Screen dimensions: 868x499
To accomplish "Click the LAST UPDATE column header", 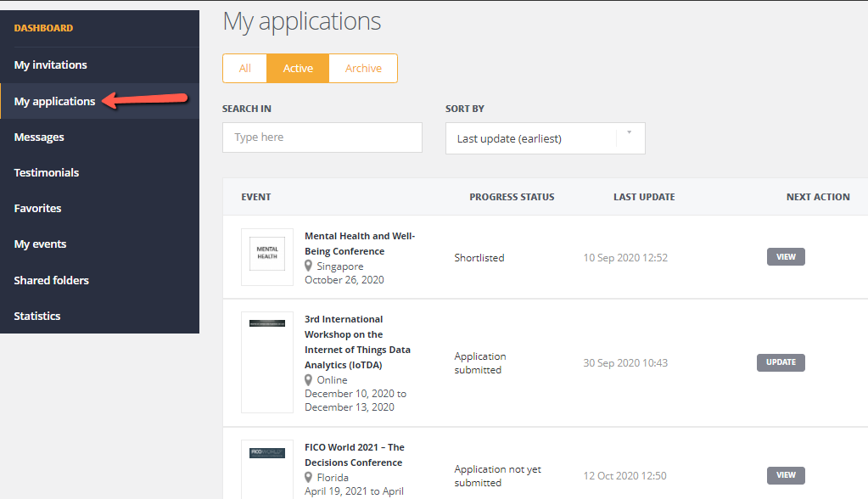I will pos(644,197).
